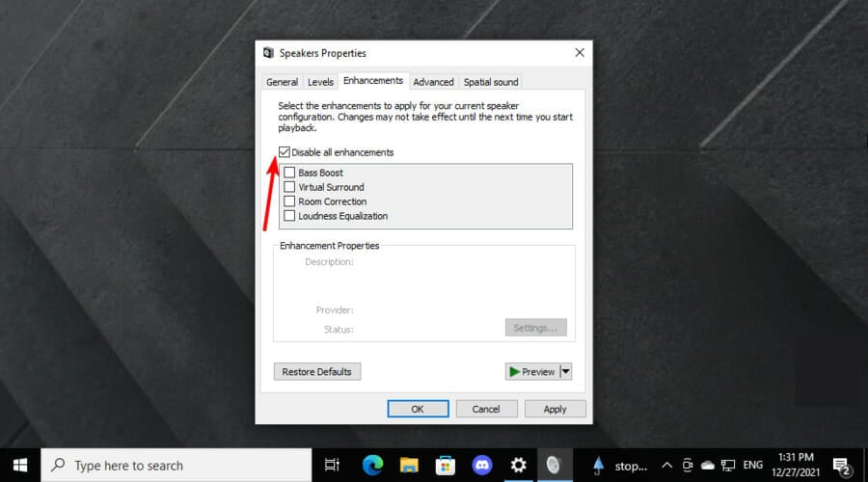This screenshot has width=868, height=482.
Task: Play the Preview test sound
Action: [532, 372]
